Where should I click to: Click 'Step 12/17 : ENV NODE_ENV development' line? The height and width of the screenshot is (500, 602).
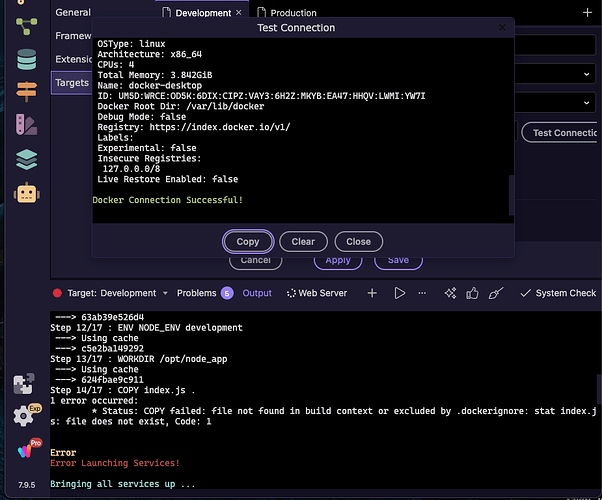point(146,328)
